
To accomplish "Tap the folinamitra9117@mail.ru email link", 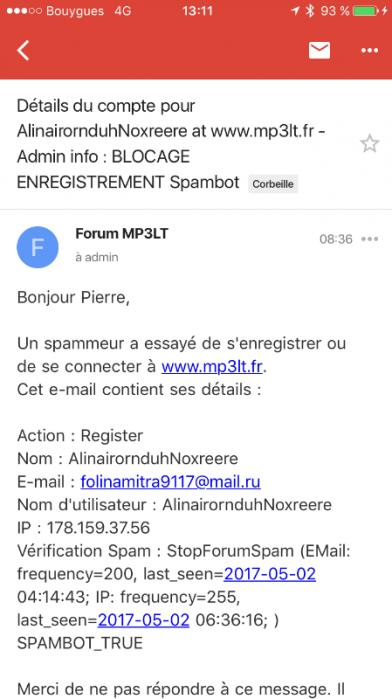I will (x=170, y=482).
